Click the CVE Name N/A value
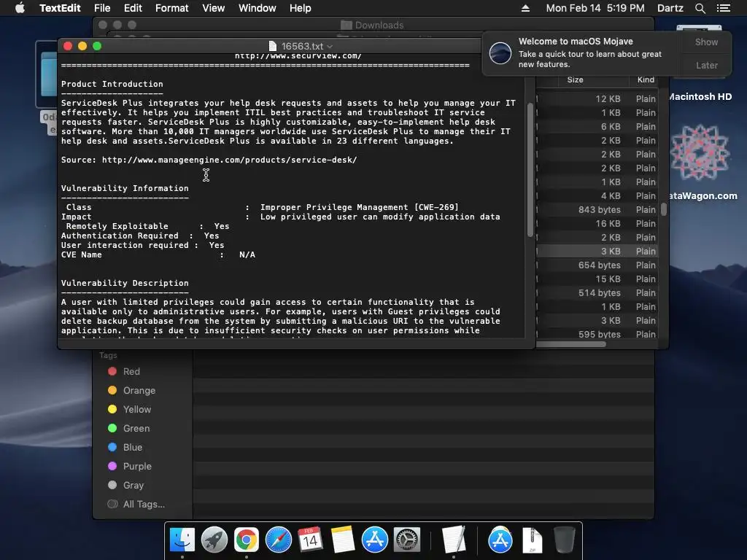This screenshot has width=747, height=560. [x=247, y=254]
